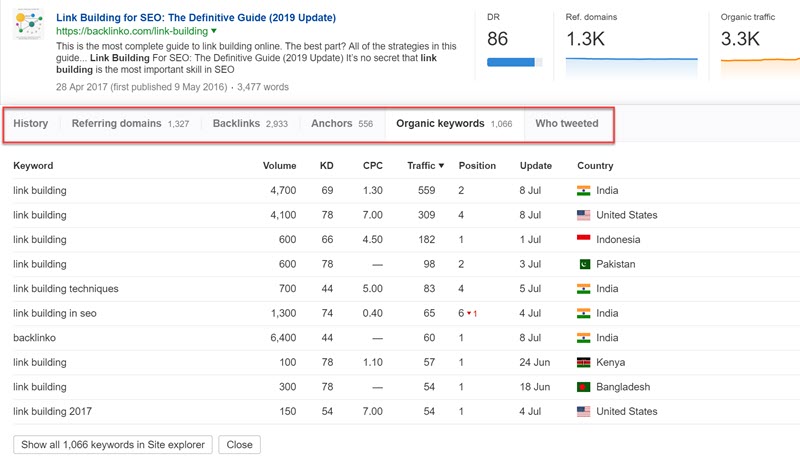The width and height of the screenshot is (800, 459).
Task: Sort by the Update column header
Action: (x=536, y=166)
